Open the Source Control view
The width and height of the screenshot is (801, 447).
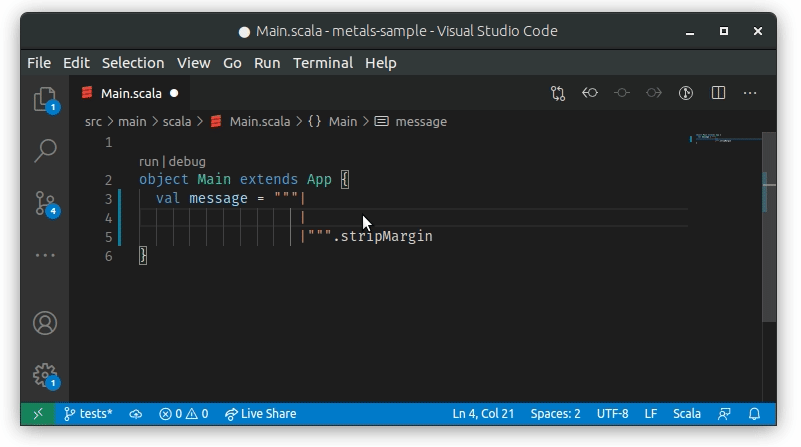tap(45, 203)
